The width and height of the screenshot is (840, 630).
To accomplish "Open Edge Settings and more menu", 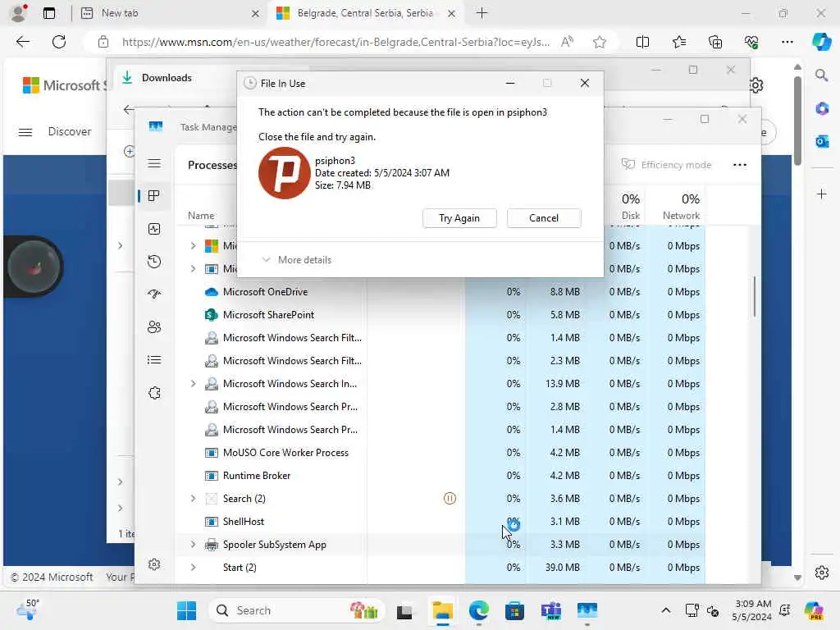I will click(787, 42).
